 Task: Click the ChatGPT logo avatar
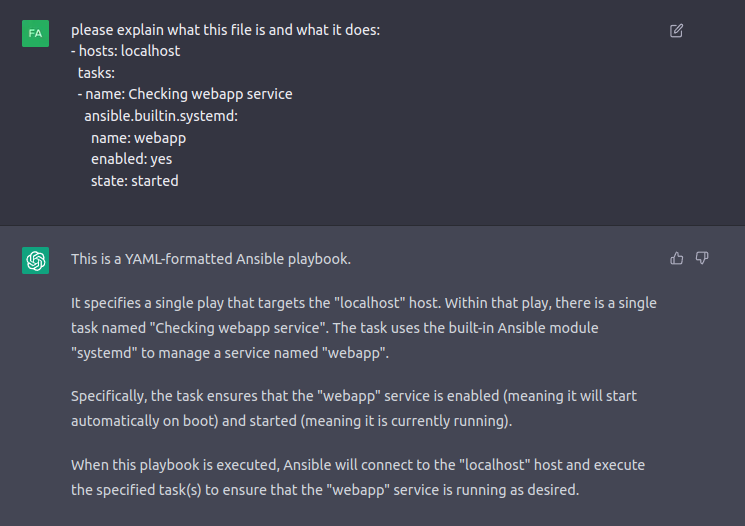tap(35, 261)
